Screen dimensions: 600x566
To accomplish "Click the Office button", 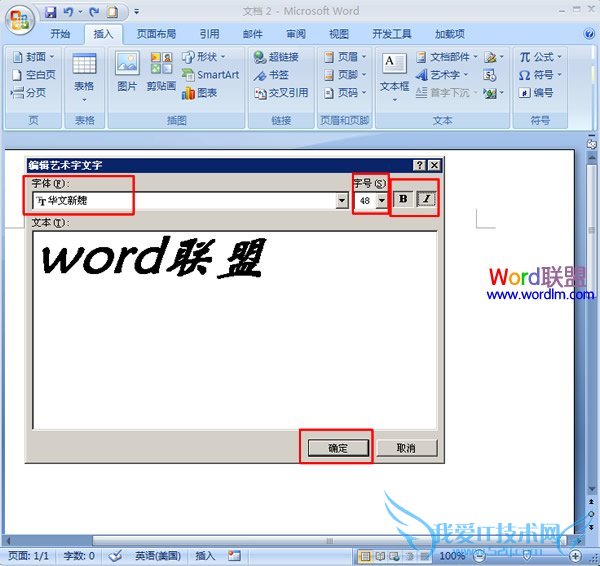I will click(x=19, y=19).
